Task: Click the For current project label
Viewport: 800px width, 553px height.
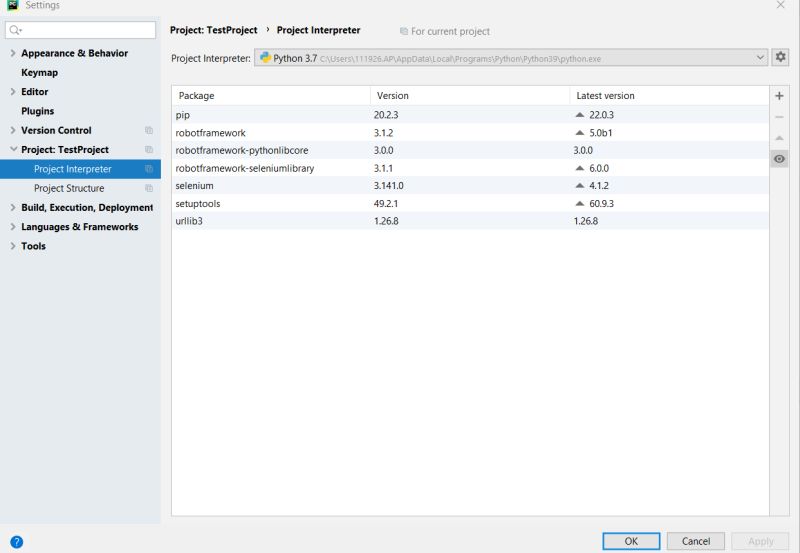Action: click(450, 31)
